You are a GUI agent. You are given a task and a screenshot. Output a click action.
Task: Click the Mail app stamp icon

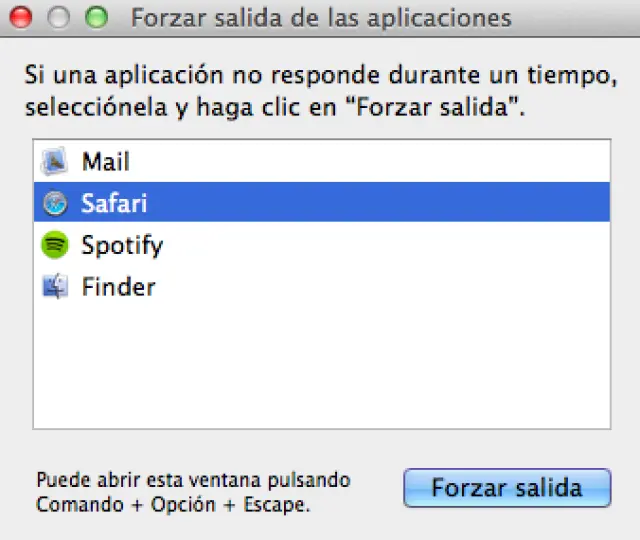click(x=54, y=162)
